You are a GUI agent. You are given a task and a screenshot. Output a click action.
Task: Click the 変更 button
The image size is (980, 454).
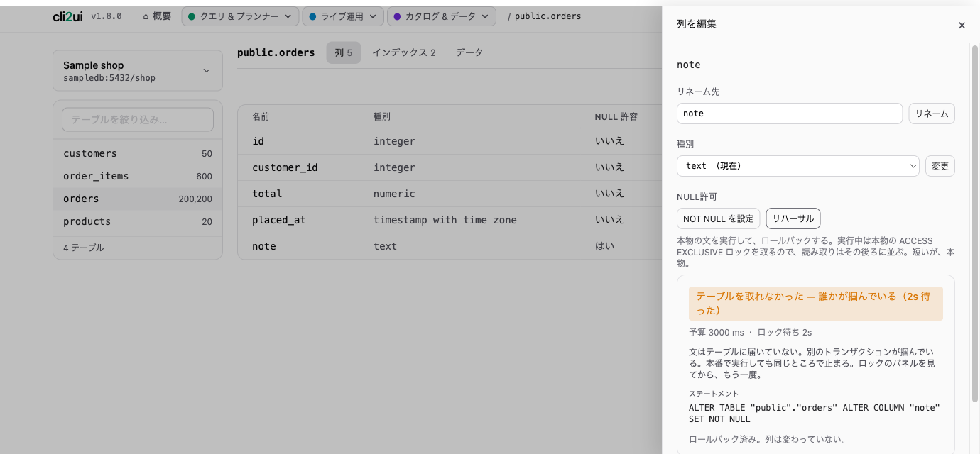pos(940,166)
